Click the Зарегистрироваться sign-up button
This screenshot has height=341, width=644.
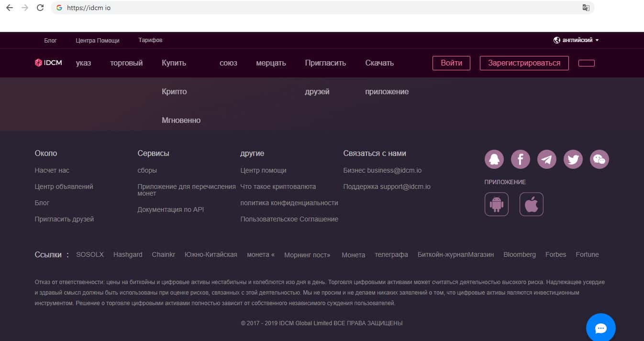click(x=524, y=63)
